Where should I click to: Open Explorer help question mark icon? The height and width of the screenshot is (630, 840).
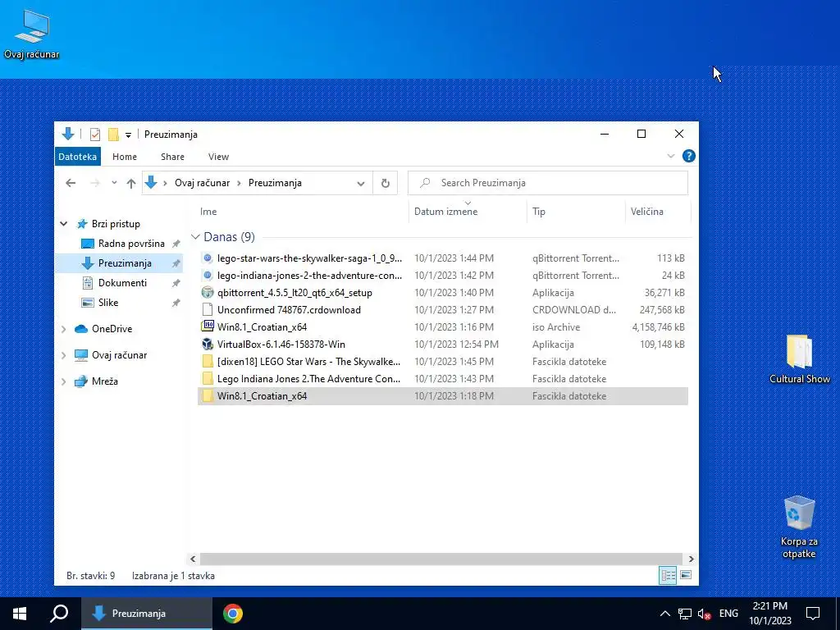coord(688,156)
